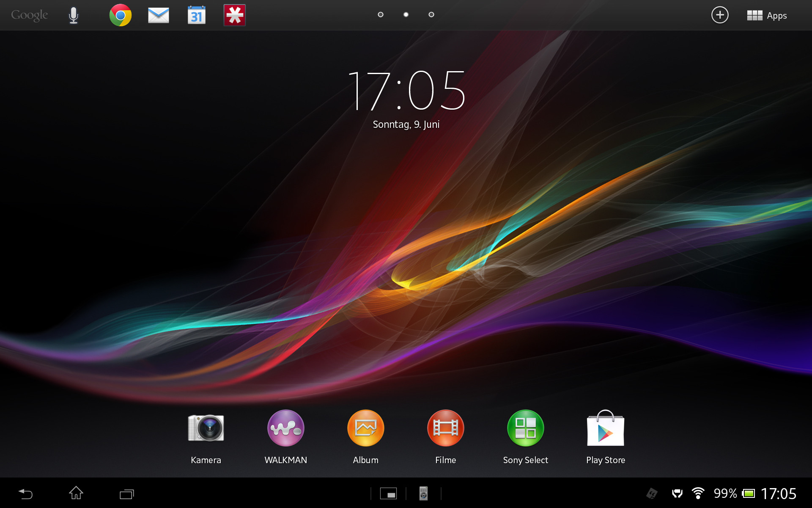Open the red asterisk app shortcut
812x508 pixels.
(235, 15)
